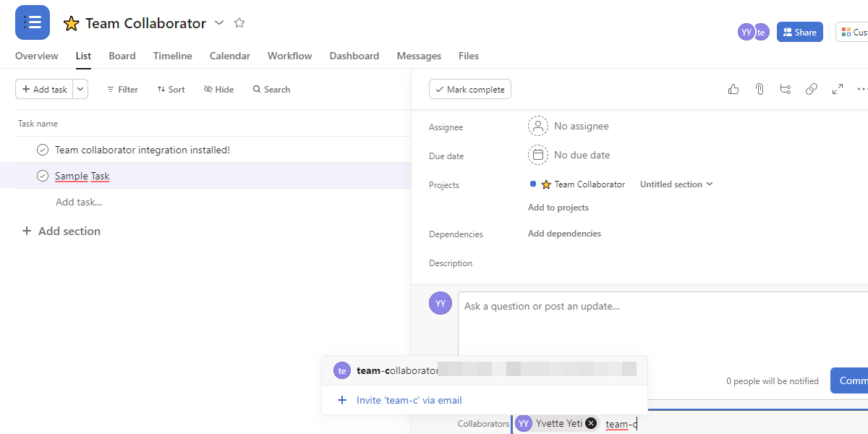Click the Share button
Viewport: 868px width, 434px height.
[x=800, y=32]
